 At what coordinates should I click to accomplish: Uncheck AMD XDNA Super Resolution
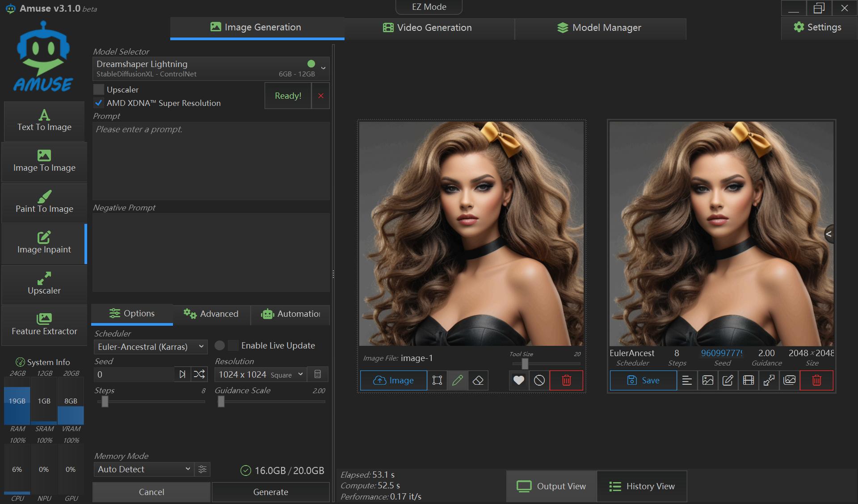point(99,103)
